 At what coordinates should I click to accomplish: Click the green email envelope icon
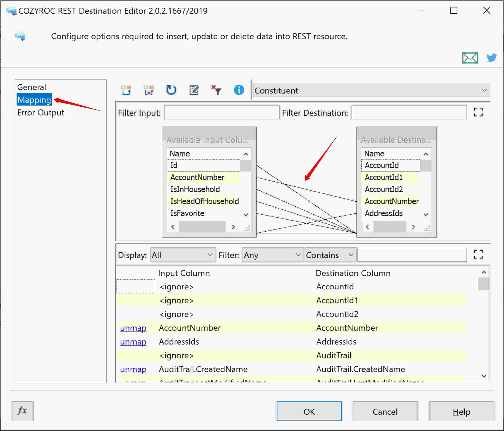click(470, 58)
